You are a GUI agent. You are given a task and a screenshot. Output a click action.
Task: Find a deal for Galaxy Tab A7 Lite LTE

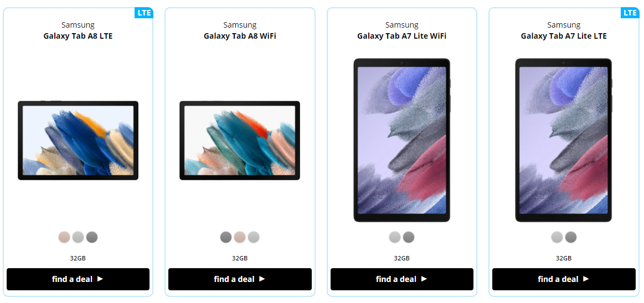pyautogui.click(x=564, y=279)
